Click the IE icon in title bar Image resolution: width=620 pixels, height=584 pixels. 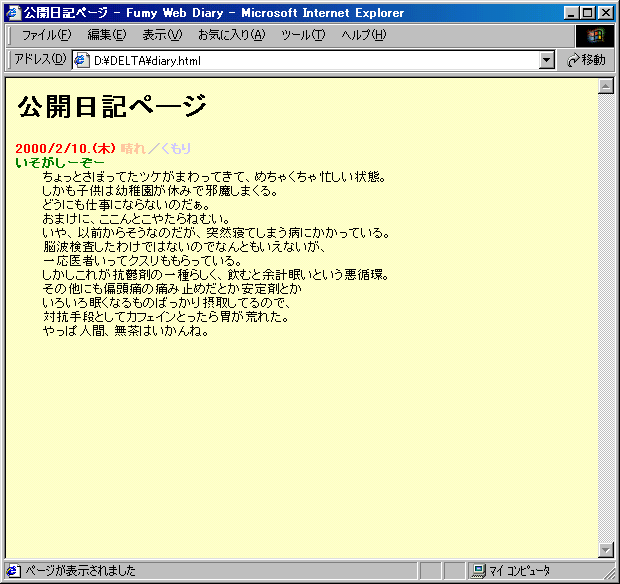[x=13, y=13]
